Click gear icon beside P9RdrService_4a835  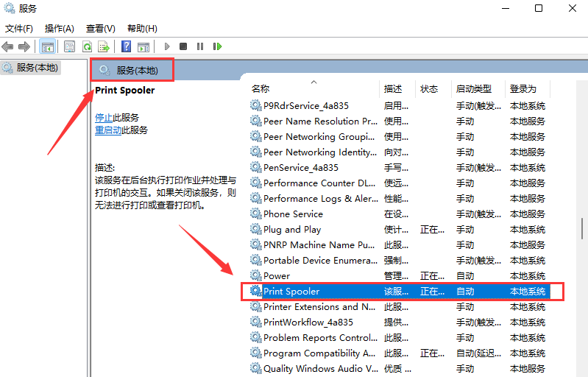click(256, 106)
